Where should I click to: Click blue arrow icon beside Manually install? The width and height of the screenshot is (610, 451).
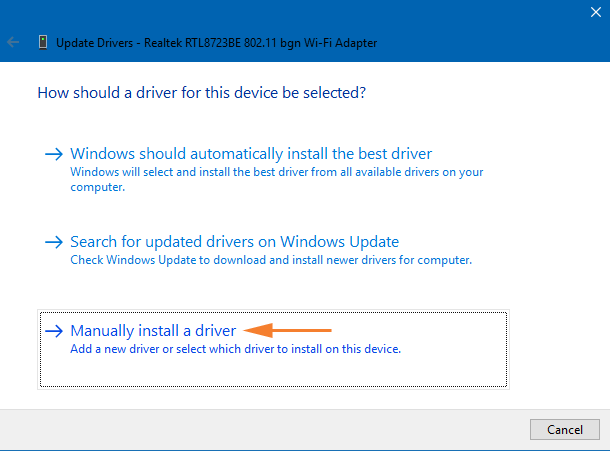[x=53, y=331]
